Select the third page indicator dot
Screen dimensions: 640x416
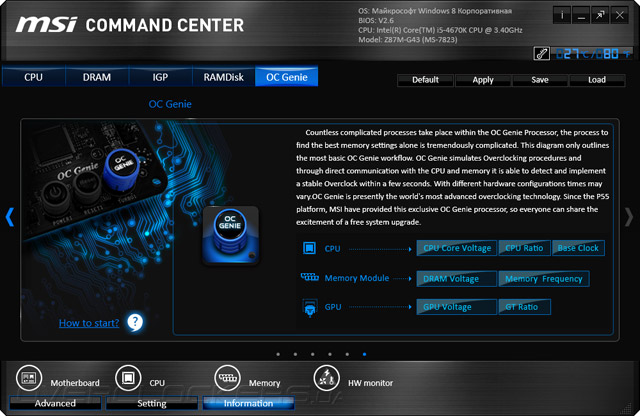[312, 354]
